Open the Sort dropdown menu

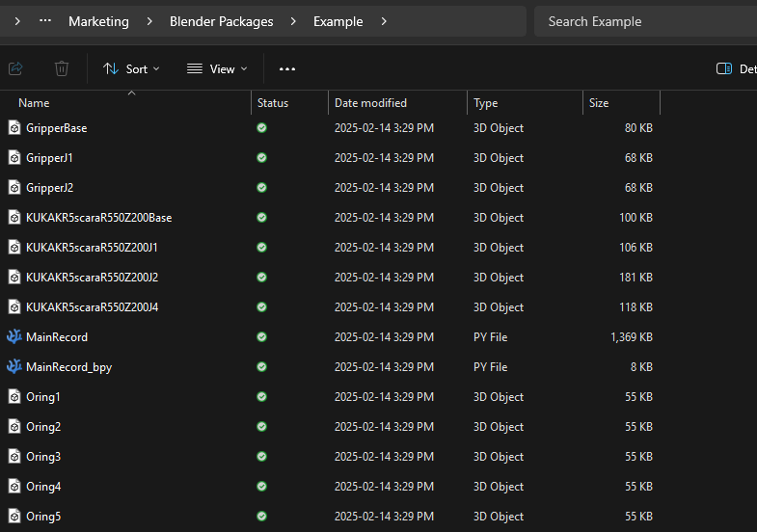pyautogui.click(x=132, y=68)
